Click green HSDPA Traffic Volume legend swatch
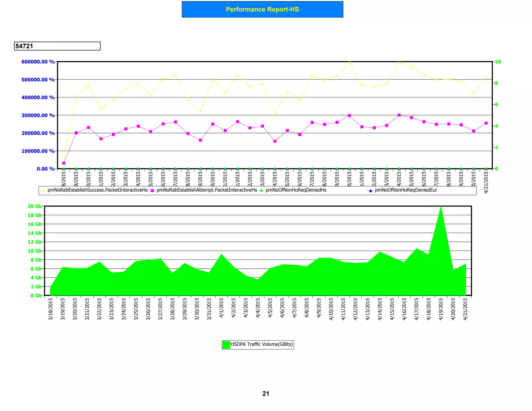The image size is (532, 411). (x=226, y=344)
